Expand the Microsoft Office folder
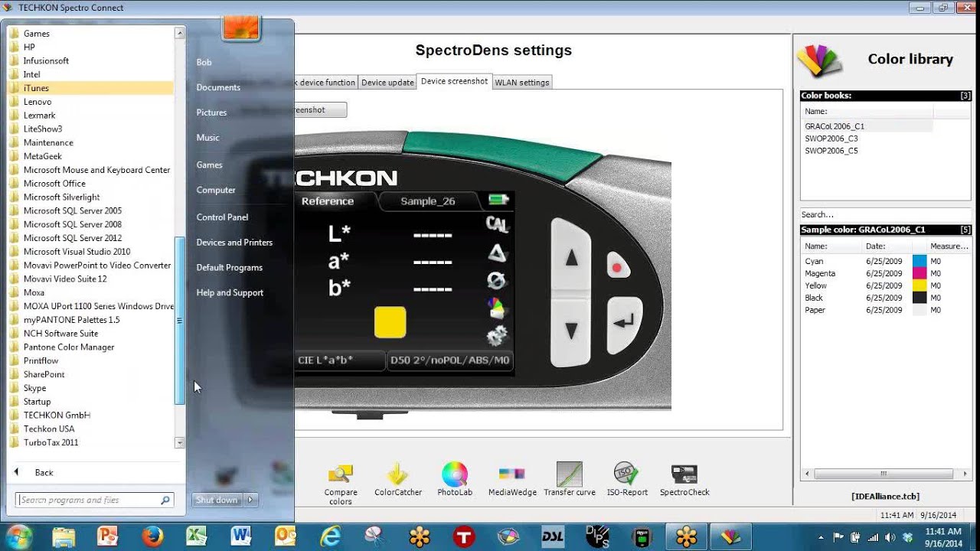Viewport: 980px width, 551px height. click(x=90, y=184)
